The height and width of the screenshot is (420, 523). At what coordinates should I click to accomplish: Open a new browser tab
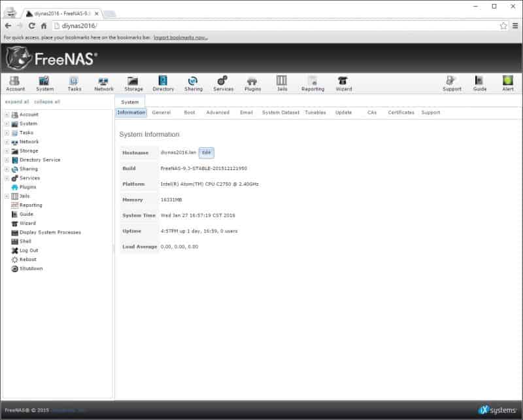pyautogui.click(x=109, y=14)
